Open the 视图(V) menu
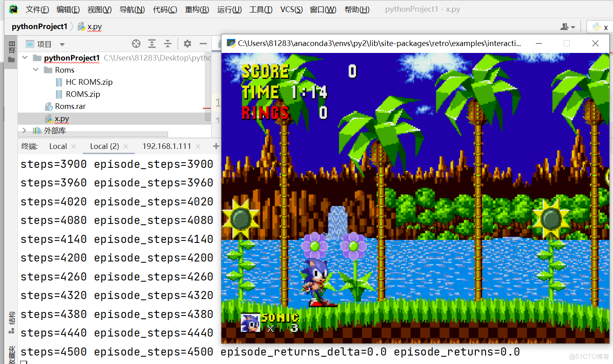The height and width of the screenshot is (364, 613). point(99,9)
